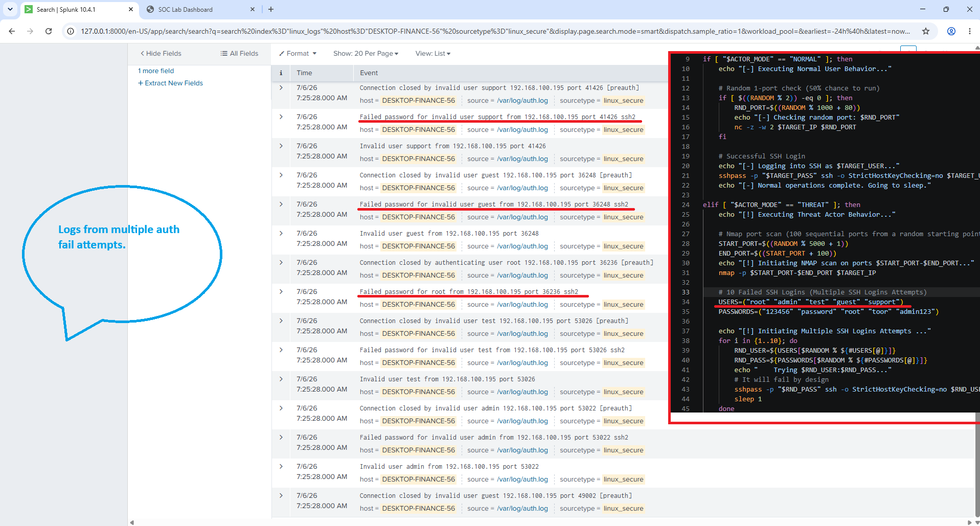Click the info column header icon
980x526 pixels.
click(281, 73)
